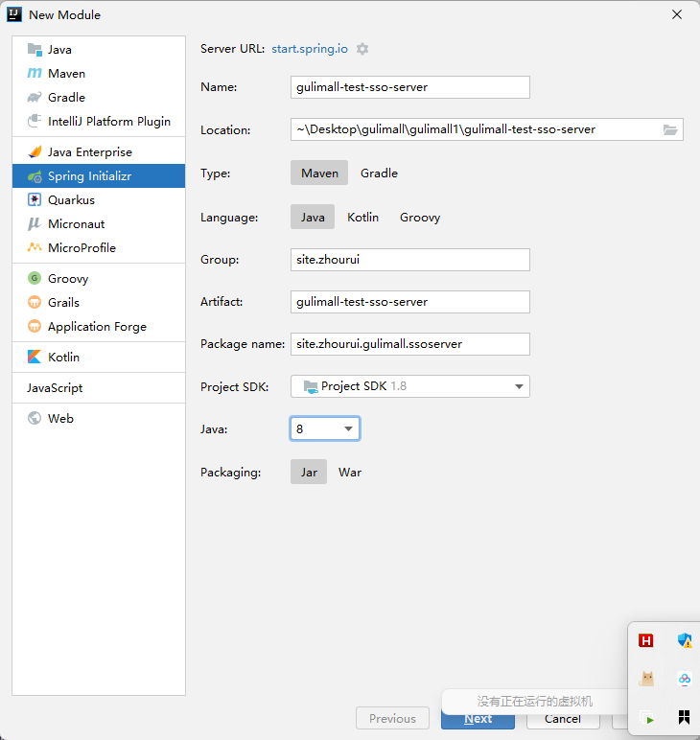Click the Kotlin logo icon
This screenshot has height=740, width=700.
35,357
